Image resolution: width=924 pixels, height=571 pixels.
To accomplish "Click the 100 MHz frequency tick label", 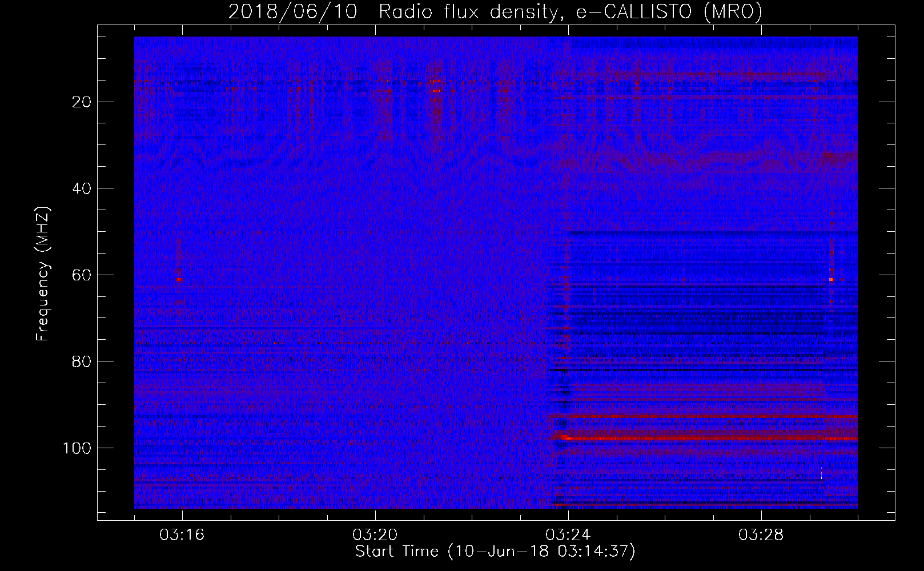I will coord(77,448).
